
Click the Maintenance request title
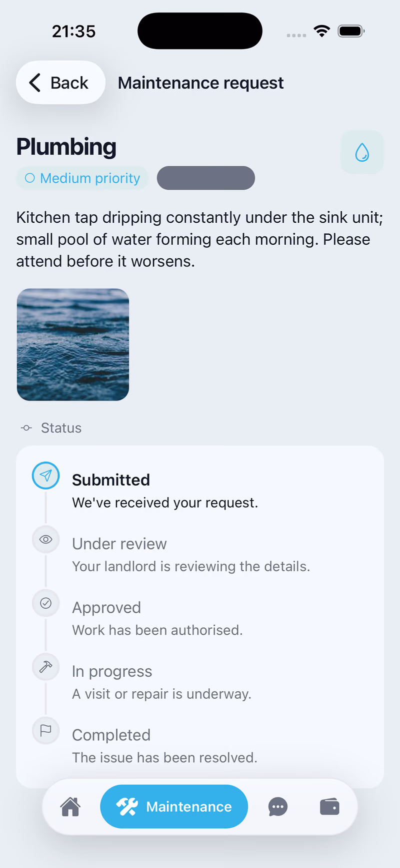(x=200, y=83)
